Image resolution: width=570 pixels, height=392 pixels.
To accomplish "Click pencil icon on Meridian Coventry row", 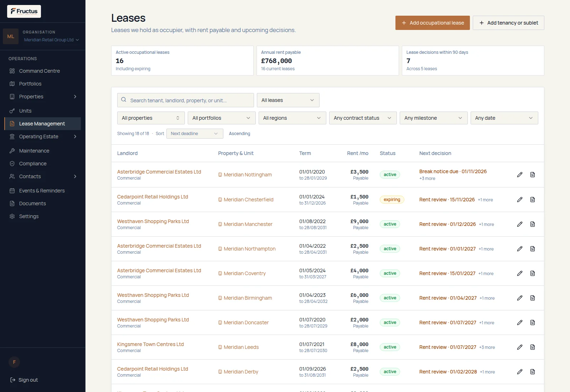I will point(520,273).
